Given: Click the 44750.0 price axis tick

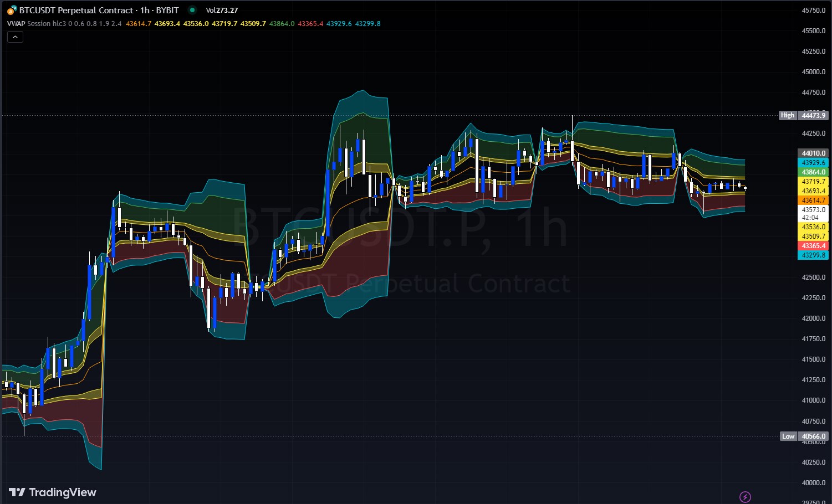Looking at the screenshot, I should tap(814, 92).
